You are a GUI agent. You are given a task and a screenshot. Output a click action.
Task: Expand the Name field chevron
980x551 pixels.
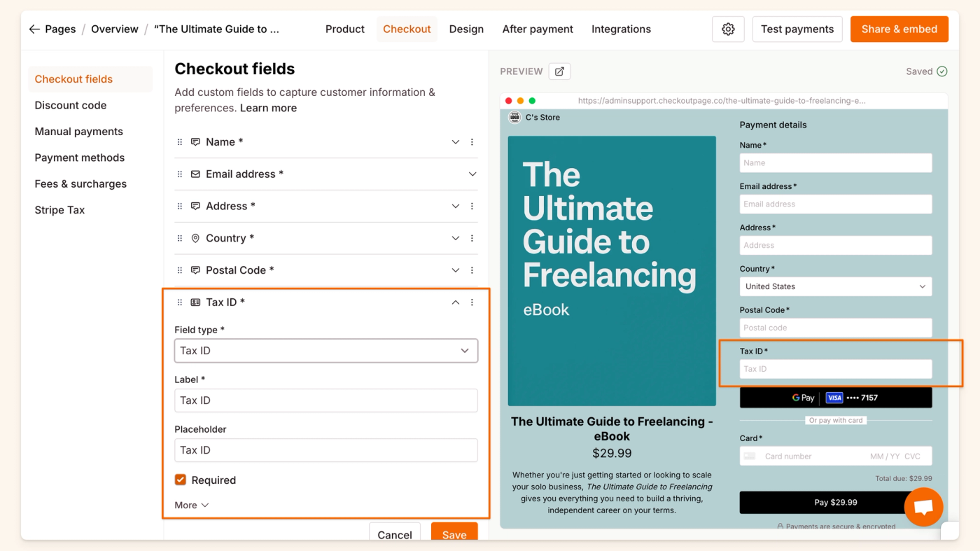click(456, 142)
